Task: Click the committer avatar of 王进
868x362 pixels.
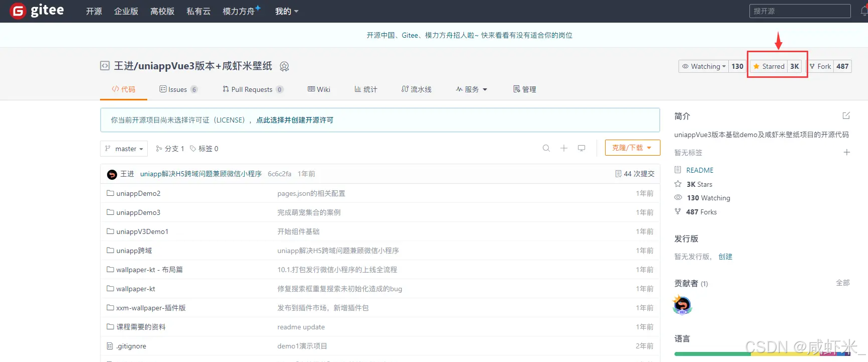Action: click(x=112, y=174)
